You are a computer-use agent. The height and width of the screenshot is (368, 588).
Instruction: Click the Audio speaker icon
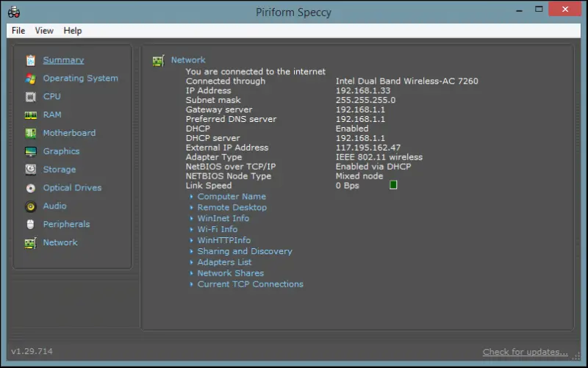(x=31, y=206)
